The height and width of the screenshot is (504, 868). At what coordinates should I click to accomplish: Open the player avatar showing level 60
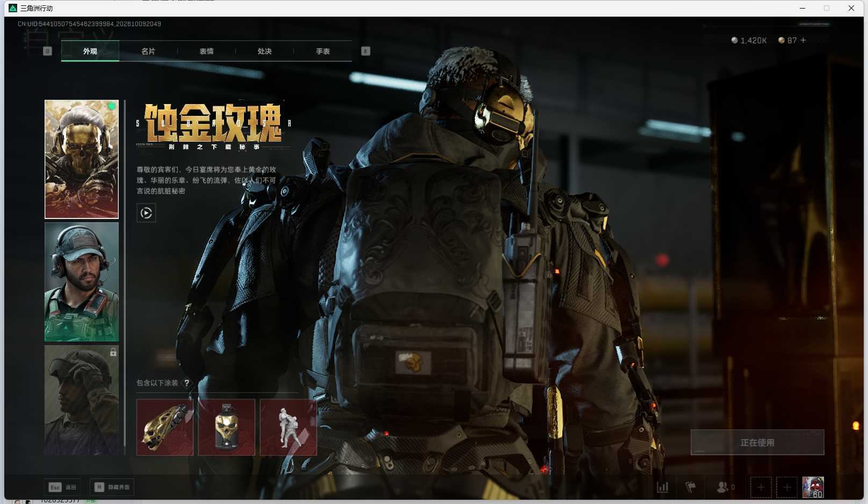pyautogui.click(x=813, y=487)
